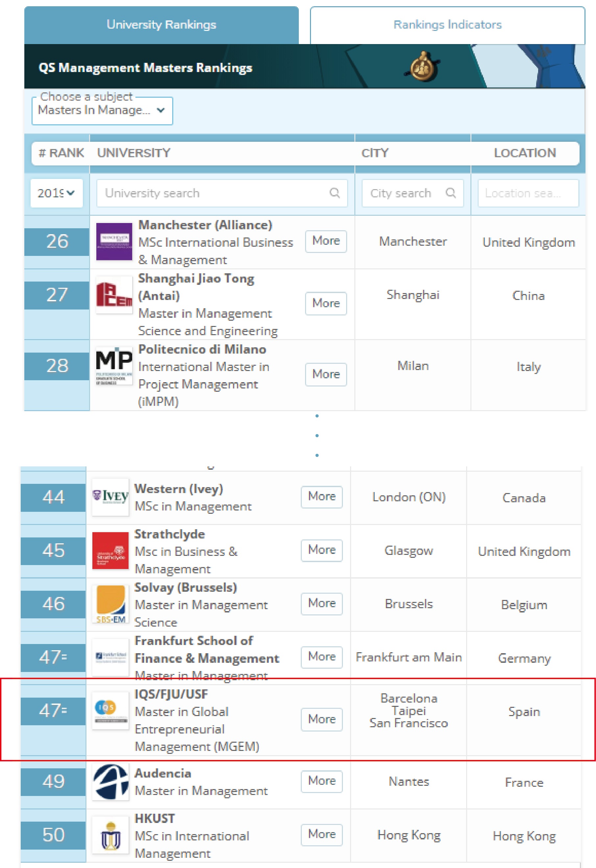596x868 pixels.
Task: Click the # RANK column header
Action: [61, 153]
